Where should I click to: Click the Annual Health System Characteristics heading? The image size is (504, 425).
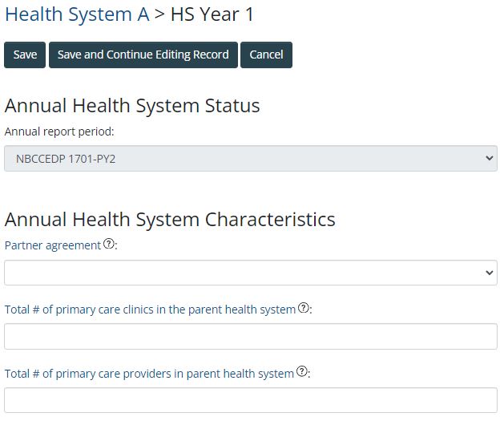[x=170, y=219]
